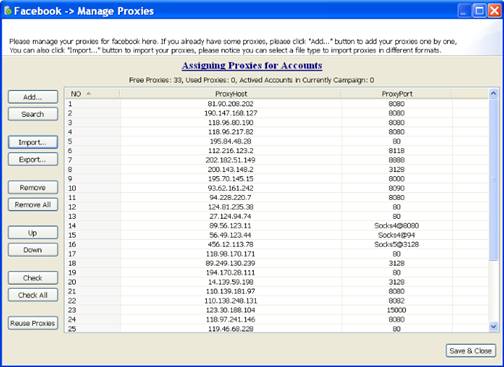Click port value 8118
The width and height of the screenshot is (504, 367).
[x=396, y=151]
